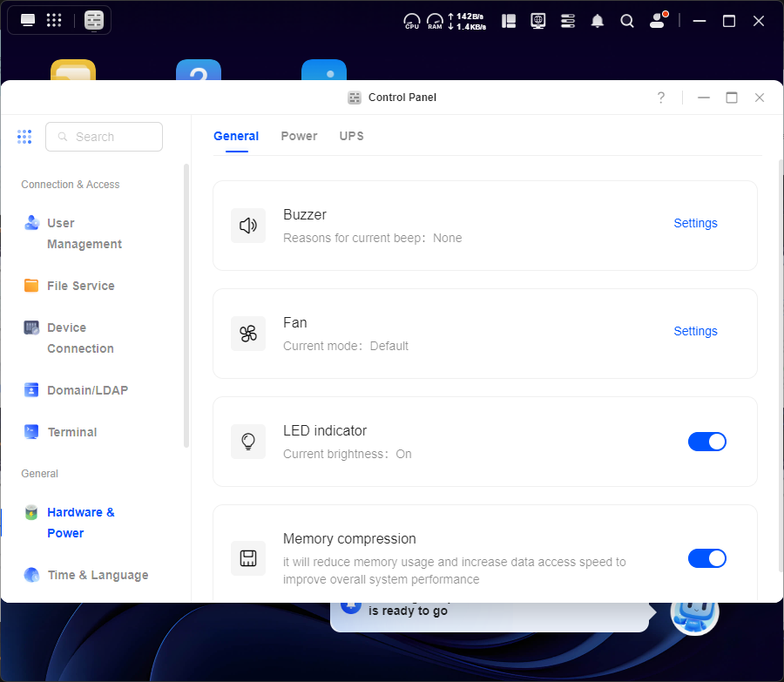Viewport: 784px width, 682px height.
Task: Select User Management in sidebar
Action: coord(84,233)
